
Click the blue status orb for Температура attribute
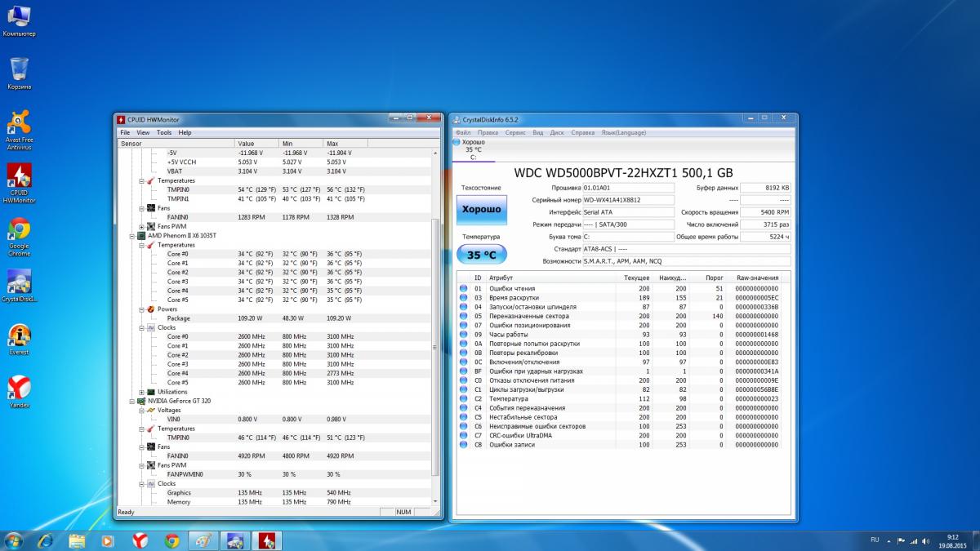tap(464, 398)
